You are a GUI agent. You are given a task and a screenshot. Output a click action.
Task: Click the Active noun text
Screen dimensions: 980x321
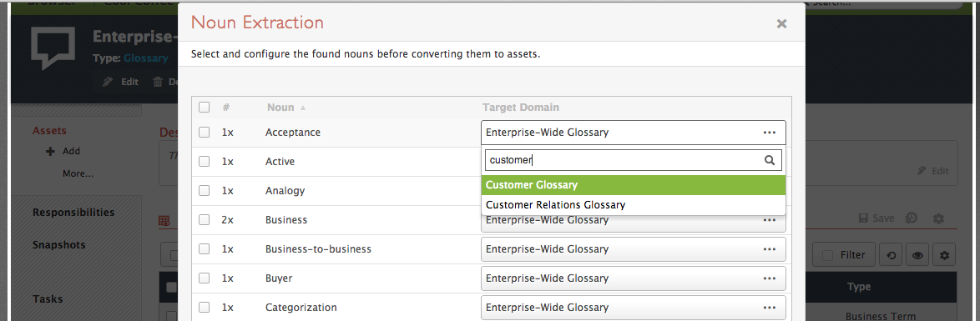point(280,161)
